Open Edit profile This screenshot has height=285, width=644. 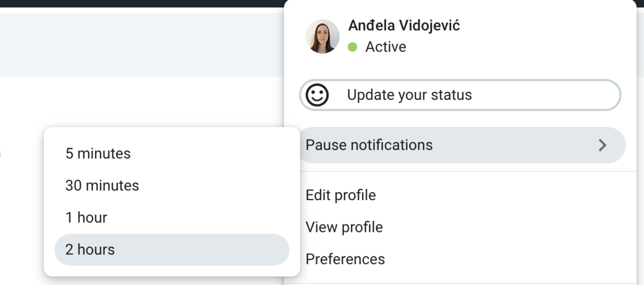(341, 195)
